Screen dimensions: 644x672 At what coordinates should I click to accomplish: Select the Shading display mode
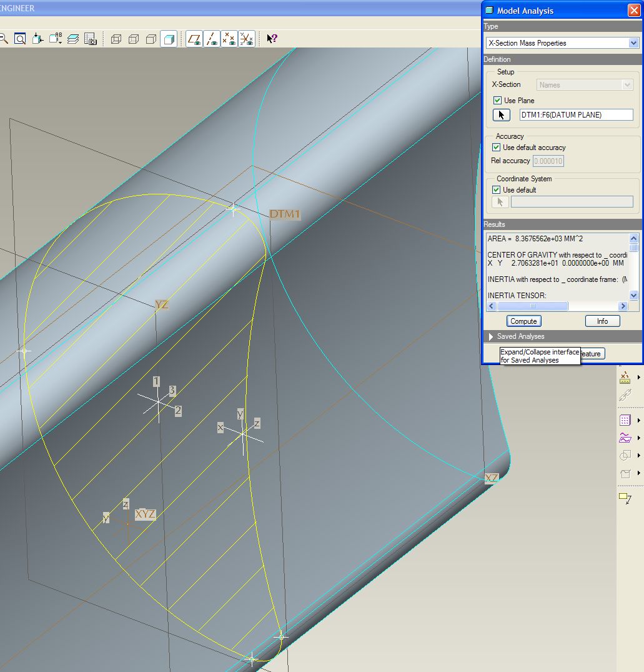click(169, 39)
